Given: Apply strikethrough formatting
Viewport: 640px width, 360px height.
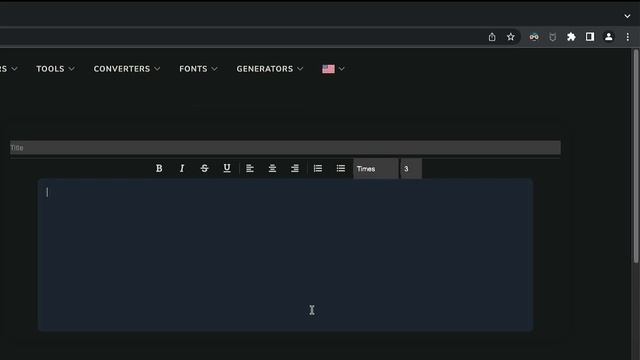Looking at the screenshot, I should coord(204,168).
